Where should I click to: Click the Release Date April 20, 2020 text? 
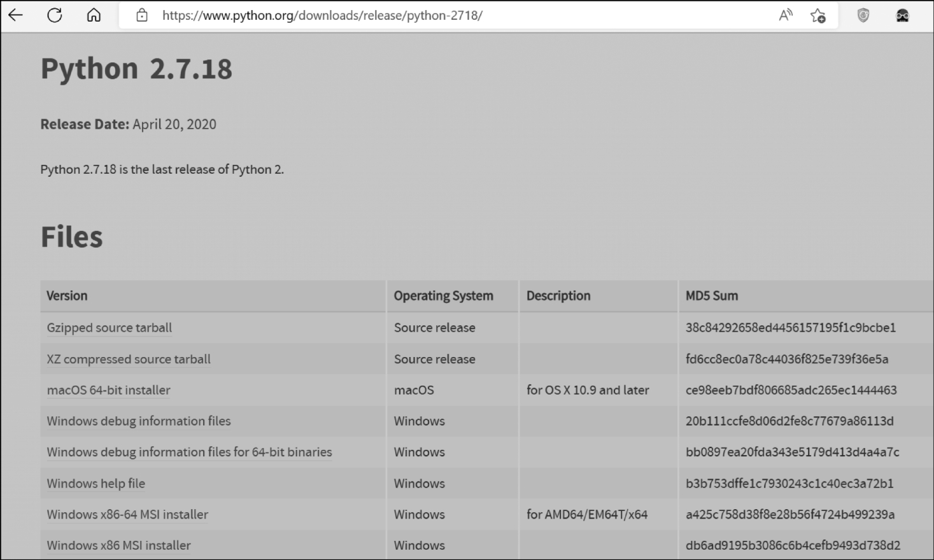coord(129,124)
